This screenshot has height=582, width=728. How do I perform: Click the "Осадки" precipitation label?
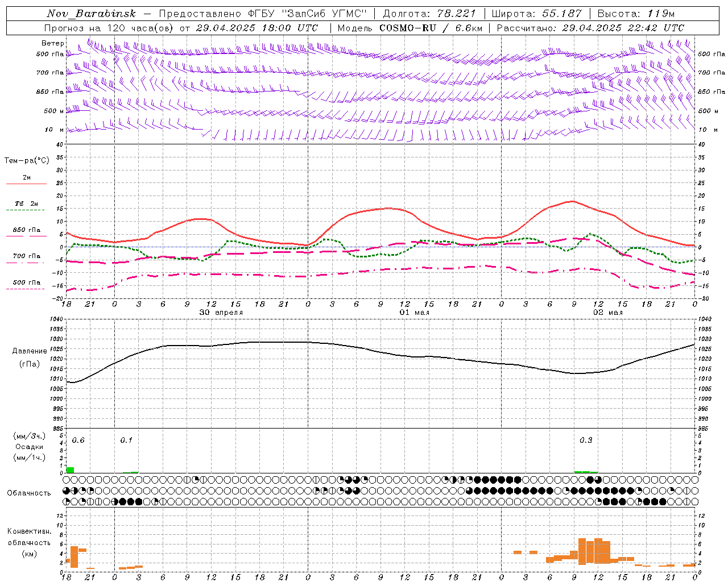click(x=30, y=447)
